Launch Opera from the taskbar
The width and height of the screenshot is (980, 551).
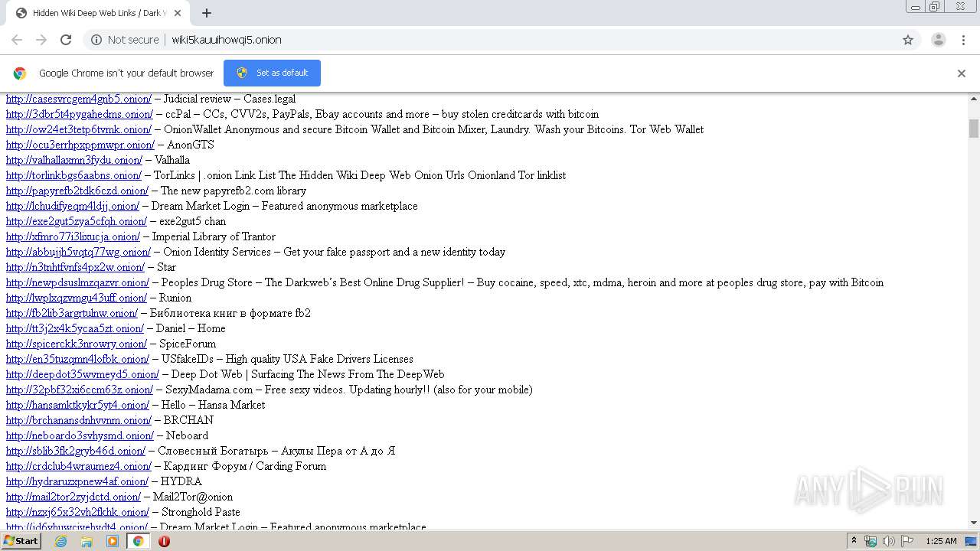pyautogui.click(x=164, y=541)
